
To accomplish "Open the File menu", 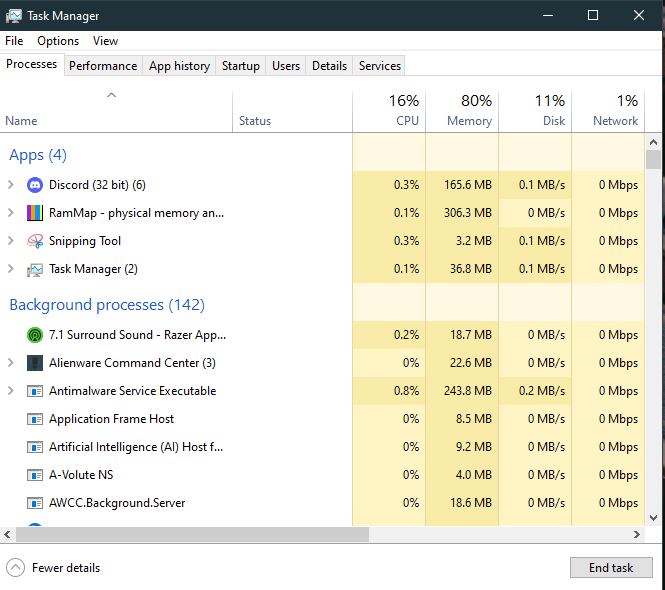I will (x=14, y=41).
